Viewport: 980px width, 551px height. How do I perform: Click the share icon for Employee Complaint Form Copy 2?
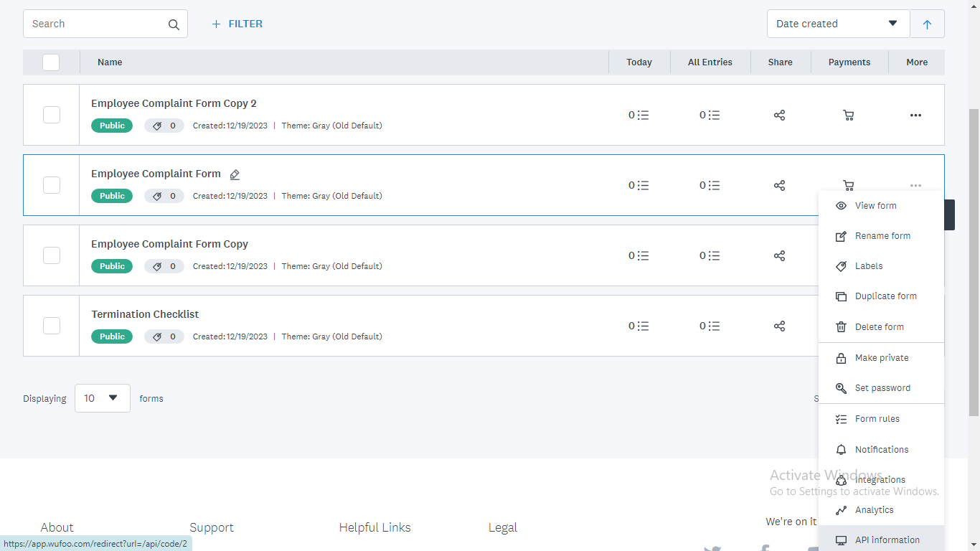(x=779, y=115)
